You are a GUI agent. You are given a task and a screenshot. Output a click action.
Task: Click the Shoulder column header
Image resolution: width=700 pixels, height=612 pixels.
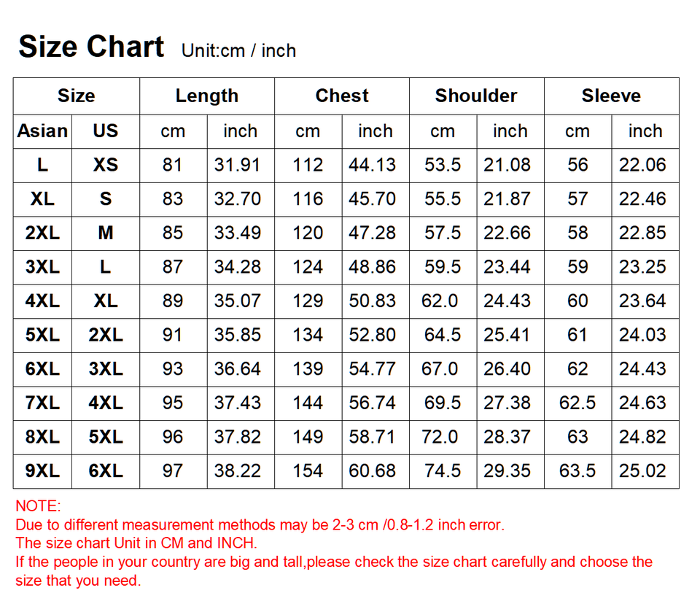[476, 96]
